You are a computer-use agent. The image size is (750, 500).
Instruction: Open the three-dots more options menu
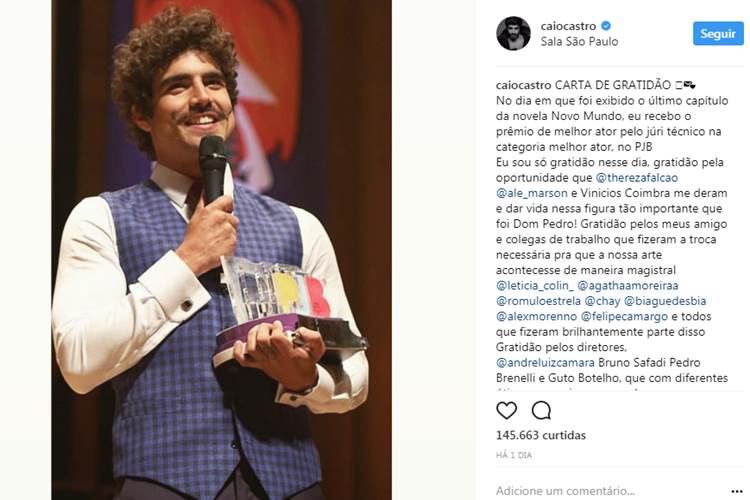pyautogui.click(x=737, y=491)
